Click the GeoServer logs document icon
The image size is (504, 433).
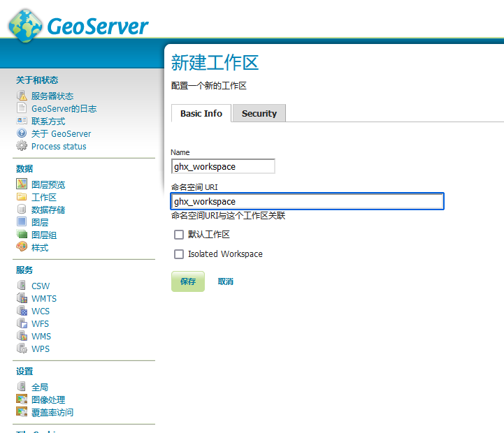pos(22,108)
